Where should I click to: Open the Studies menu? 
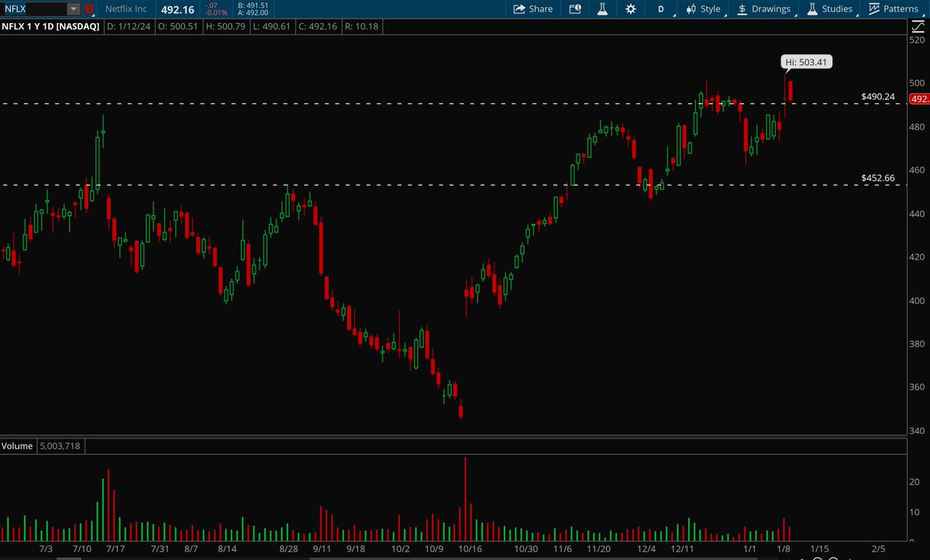click(x=830, y=9)
